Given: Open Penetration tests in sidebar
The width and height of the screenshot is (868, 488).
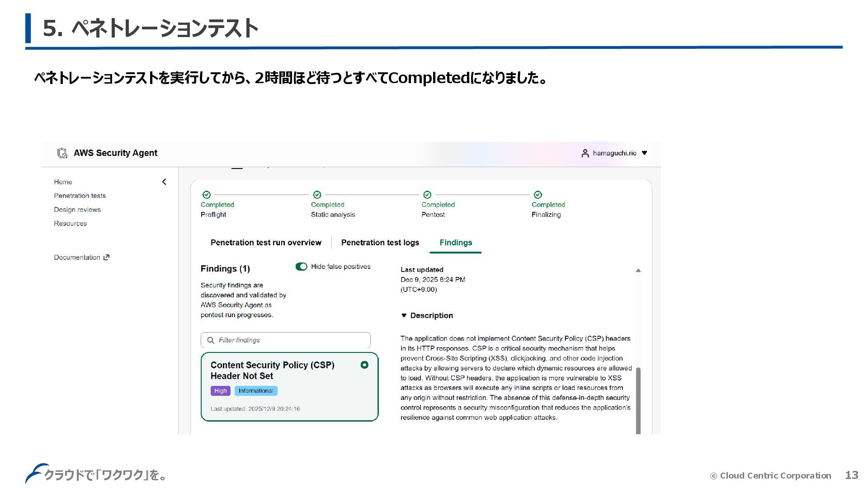Looking at the screenshot, I should coord(80,196).
